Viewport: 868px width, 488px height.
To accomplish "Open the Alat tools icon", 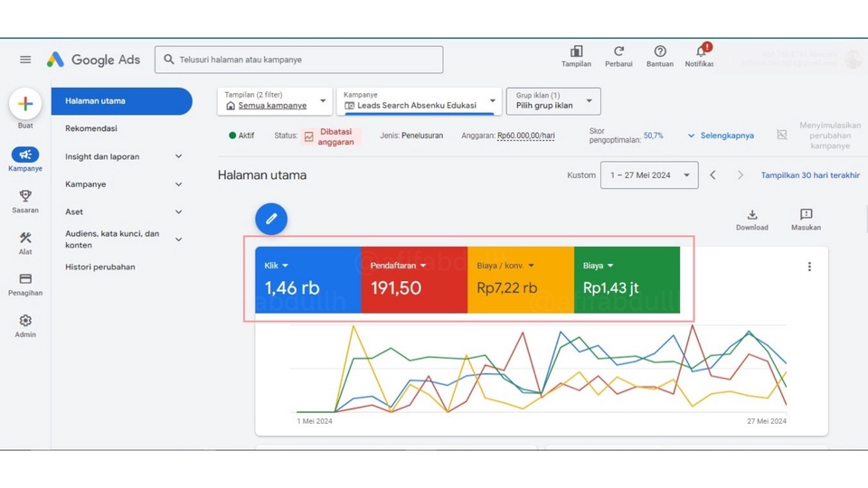I will pyautogui.click(x=25, y=239).
